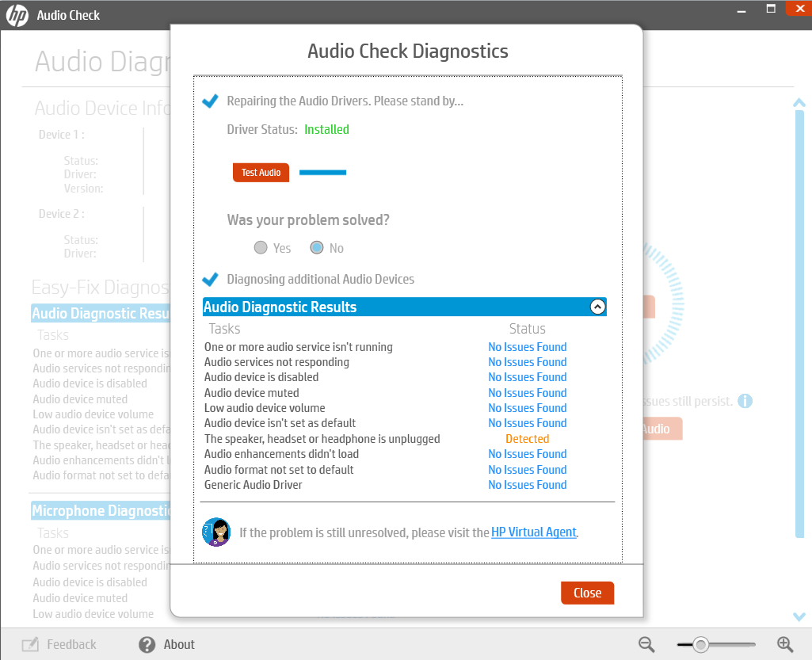Click the Microphone Diagnostic header in background window
Image resolution: width=812 pixels, height=660 pixels.
(101, 511)
